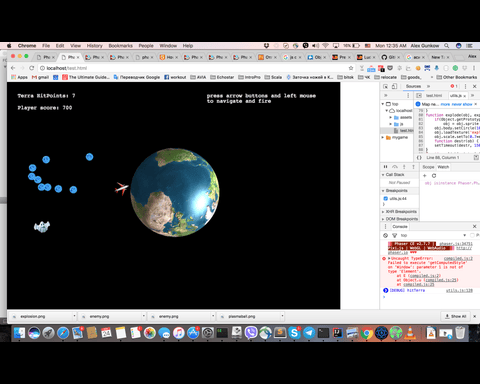
Task: Collapse the Call Stack section
Action: 383,175
